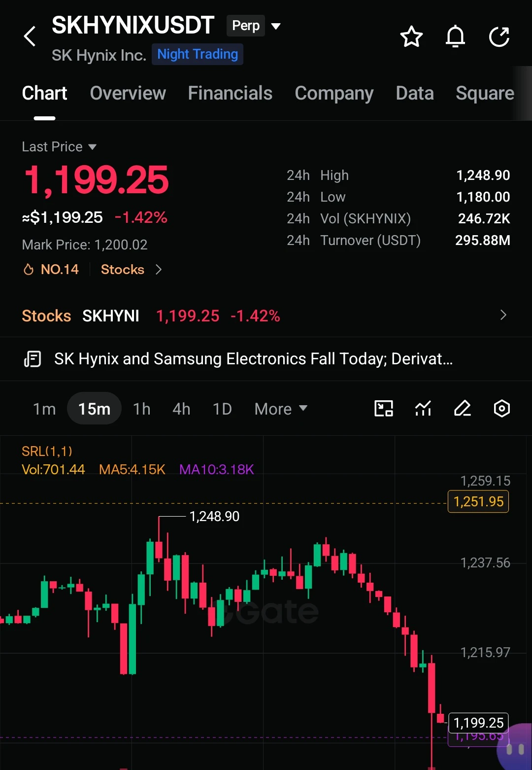Add SKHYNIXUSDT to favorites with star icon
This screenshot has width=532, height=770.
pos(411,37)
